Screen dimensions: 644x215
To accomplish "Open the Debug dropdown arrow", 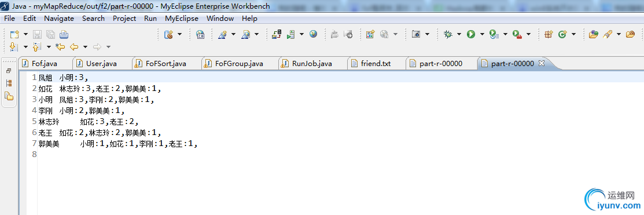I will (459, 35).
